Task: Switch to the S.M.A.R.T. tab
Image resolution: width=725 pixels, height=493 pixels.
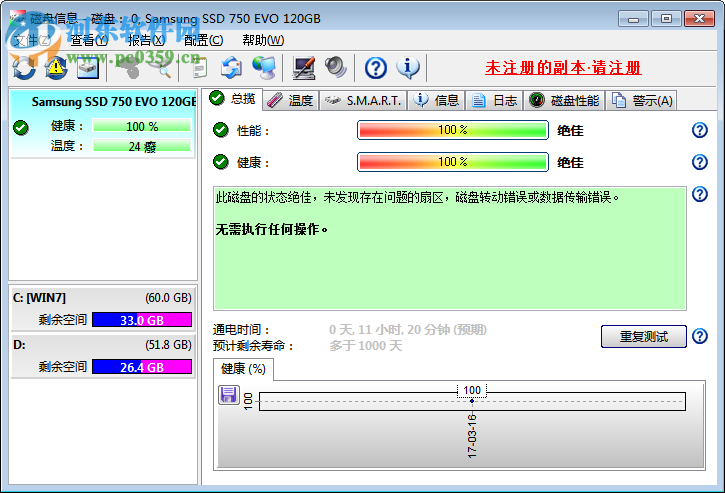Action: (363, 100)
